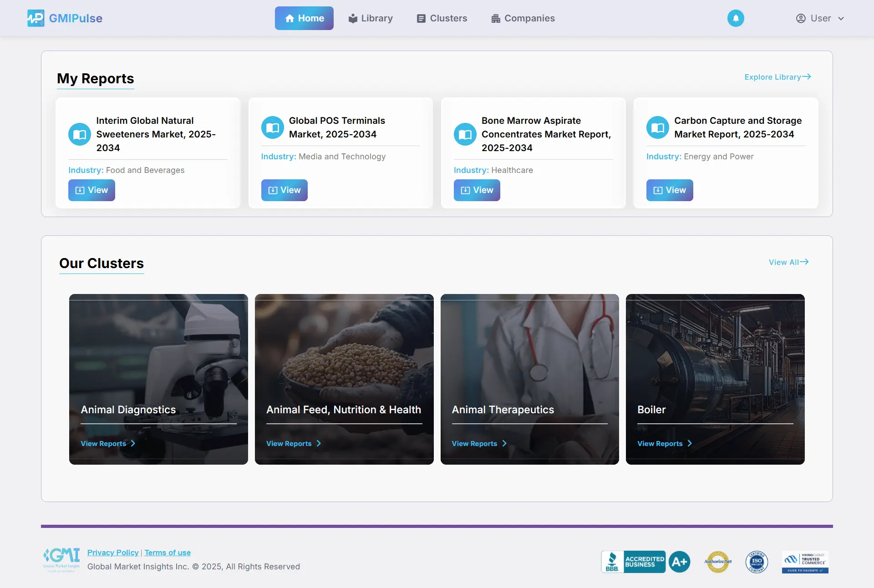The width and height of the screenshot is (874, 588).
Task: Go to the Library tab
Action: coord(371,18)
